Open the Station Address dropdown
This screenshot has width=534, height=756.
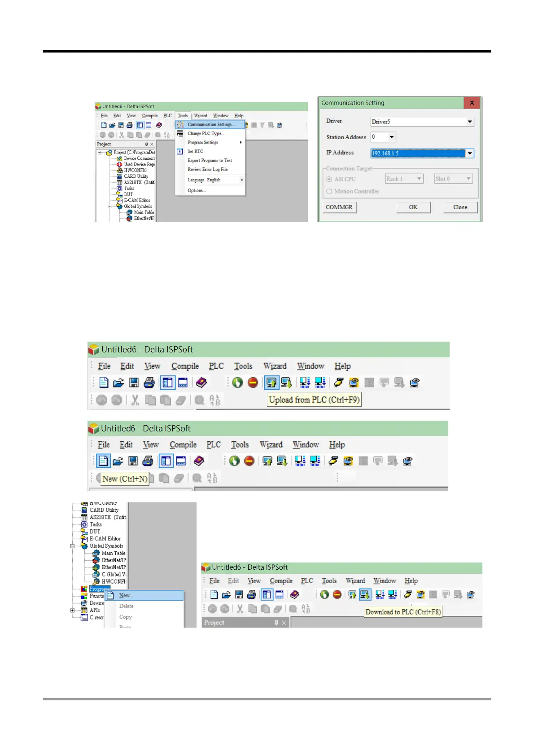[x=392, y=137]
